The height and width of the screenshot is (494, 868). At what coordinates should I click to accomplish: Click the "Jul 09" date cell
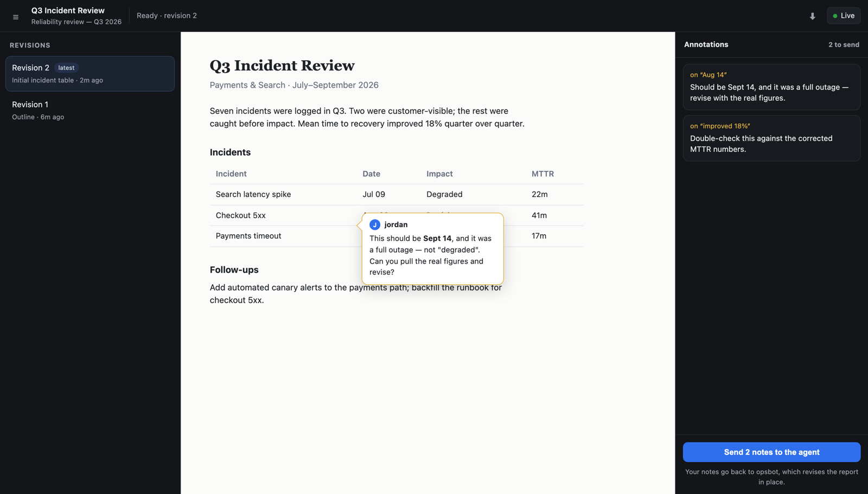pyautogui.click(x=374, y=194)
